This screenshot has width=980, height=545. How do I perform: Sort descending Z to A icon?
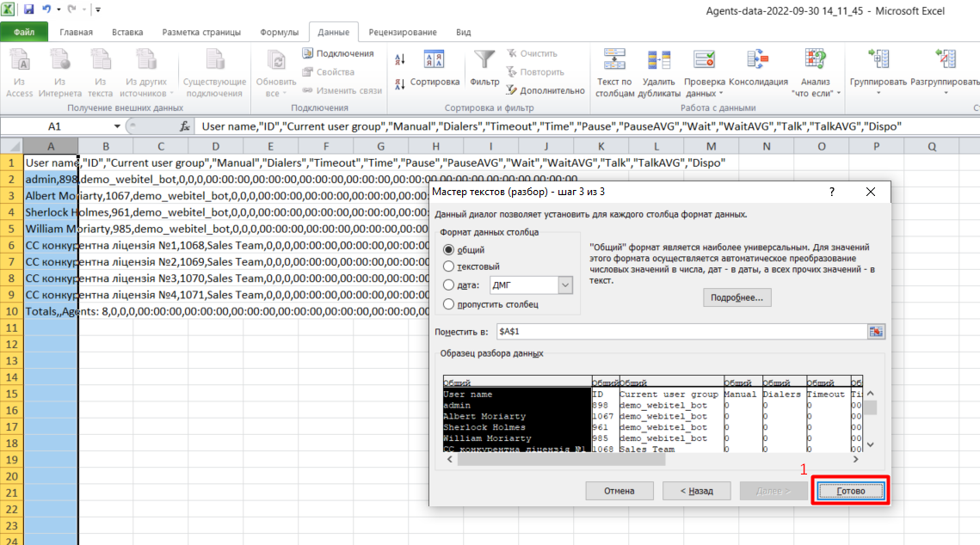400,83
